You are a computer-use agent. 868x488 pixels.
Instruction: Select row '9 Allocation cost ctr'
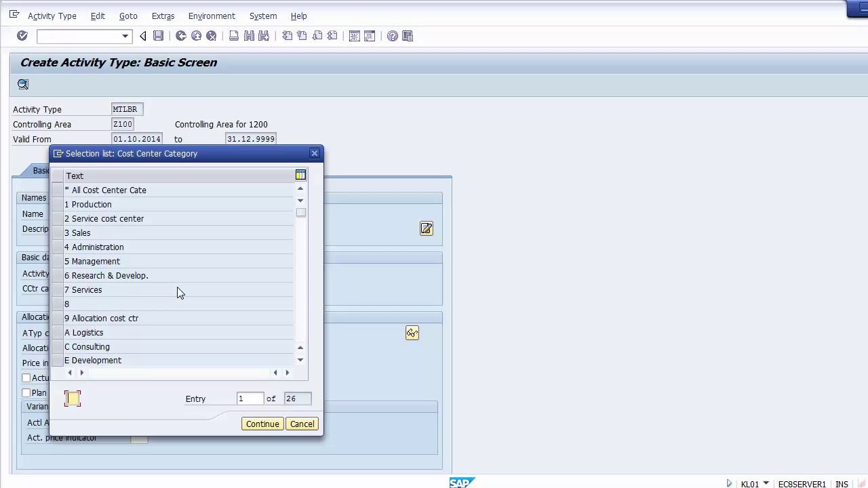click(x=178, y=318)
